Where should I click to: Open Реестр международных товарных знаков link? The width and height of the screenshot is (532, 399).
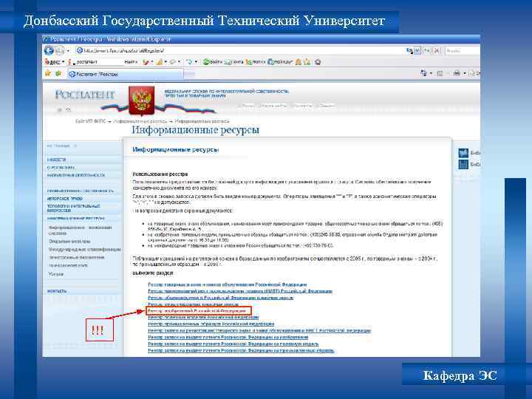(x=194, y=304)
